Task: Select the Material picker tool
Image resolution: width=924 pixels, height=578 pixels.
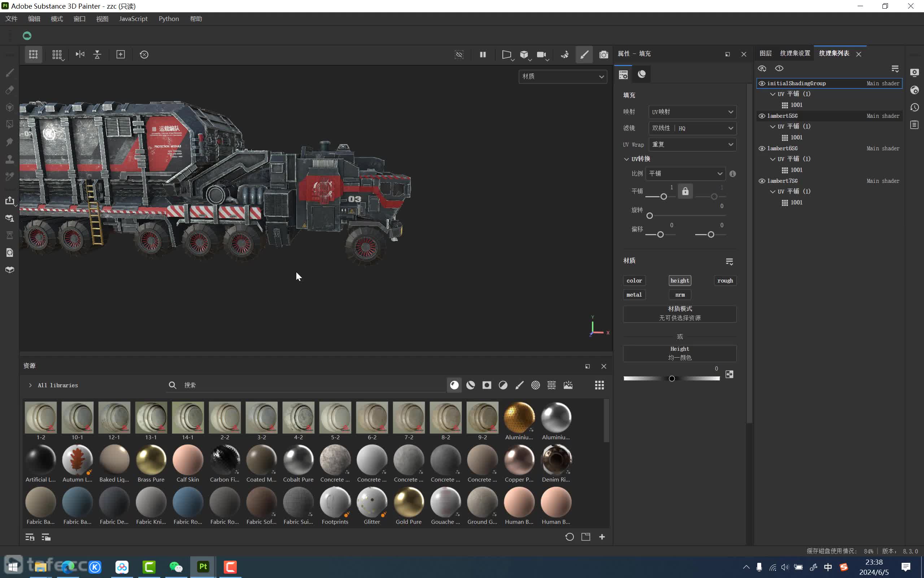Action: [x=10, y=176]
